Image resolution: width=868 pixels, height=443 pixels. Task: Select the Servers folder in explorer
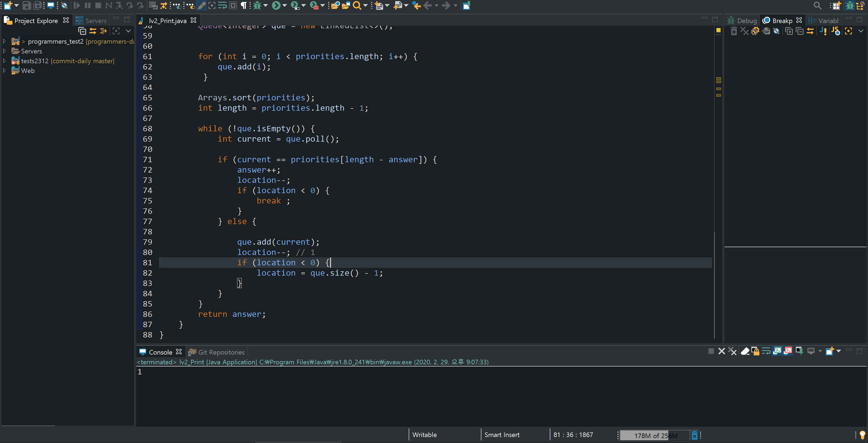coord(31,51)
